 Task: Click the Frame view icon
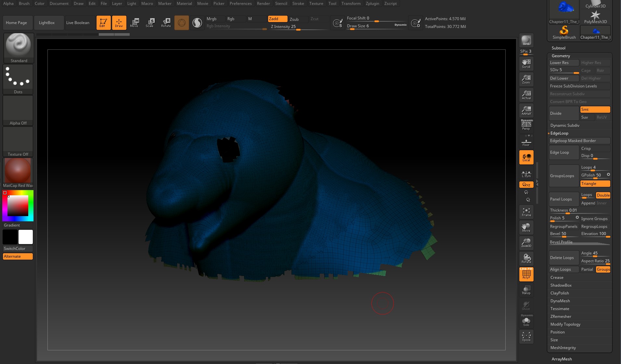pyautogui.click(x=526, y=212)
